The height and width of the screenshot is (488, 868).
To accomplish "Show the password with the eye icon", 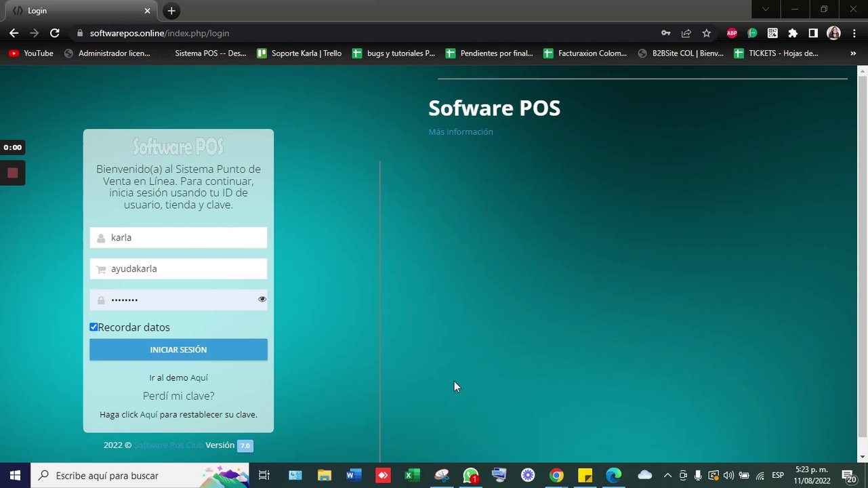I will pos(262,299).
